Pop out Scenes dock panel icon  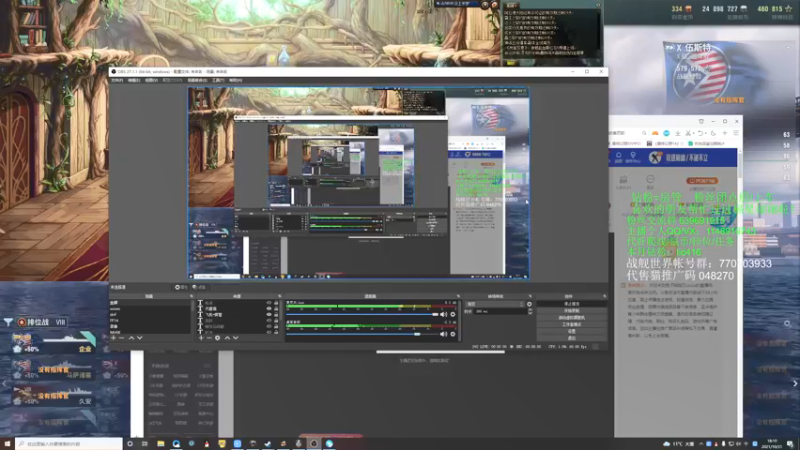[191, 296]
